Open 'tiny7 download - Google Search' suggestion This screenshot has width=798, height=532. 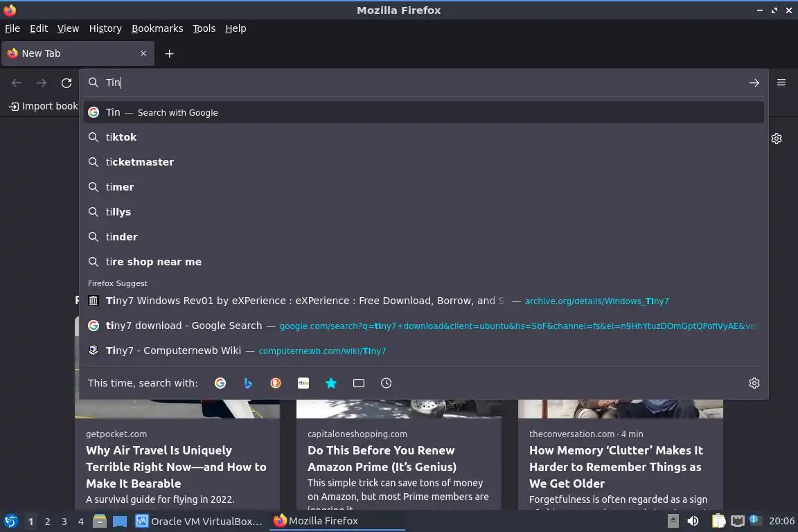[x=423, y=326]
